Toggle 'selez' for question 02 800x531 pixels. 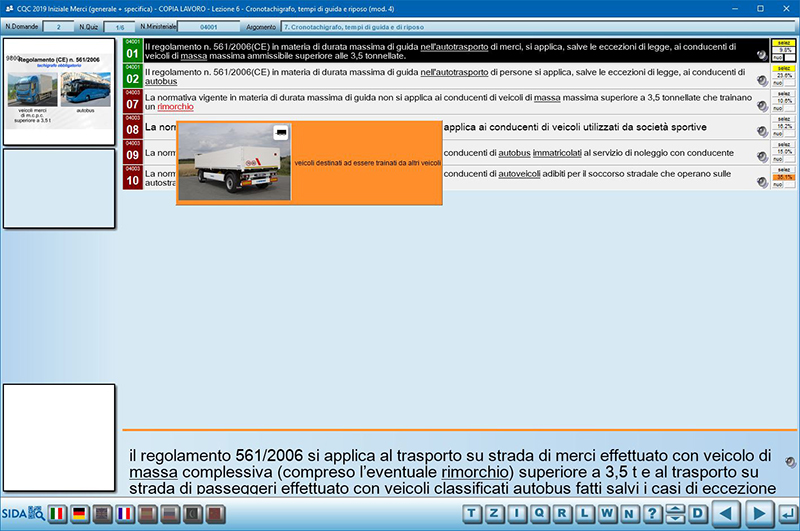coord(784,67)
